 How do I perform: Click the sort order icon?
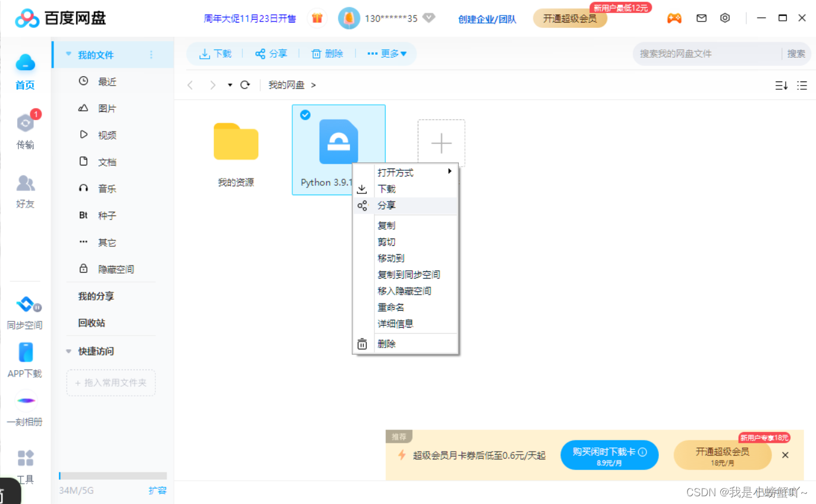tap(781, 86)
